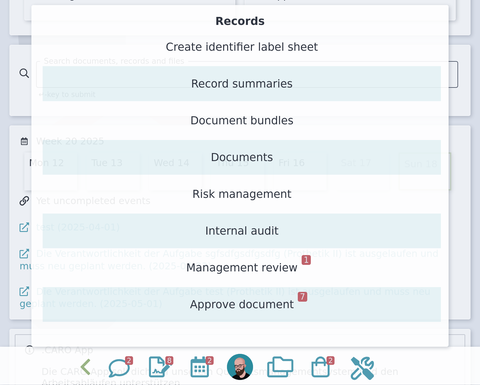
Task: Select Mon 12 in the week calendar
Action: click(51, 171)
